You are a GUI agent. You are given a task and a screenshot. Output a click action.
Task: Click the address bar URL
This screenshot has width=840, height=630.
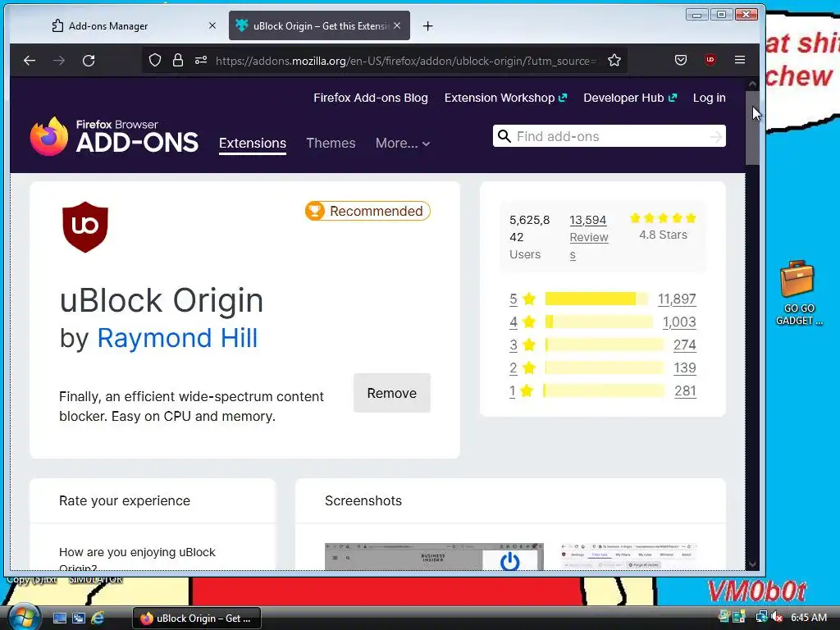coord(405,61)
